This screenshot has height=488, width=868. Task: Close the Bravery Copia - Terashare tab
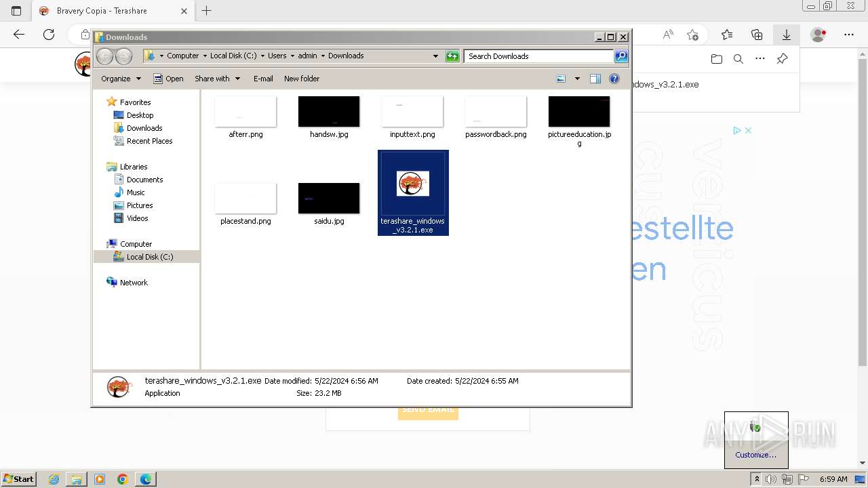point(184,11)
